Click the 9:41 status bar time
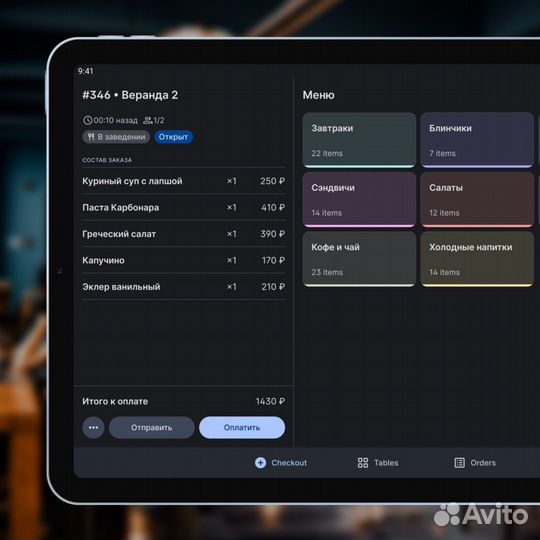The width and height of the screenshot is (540, 540). [x=85, y=71]
